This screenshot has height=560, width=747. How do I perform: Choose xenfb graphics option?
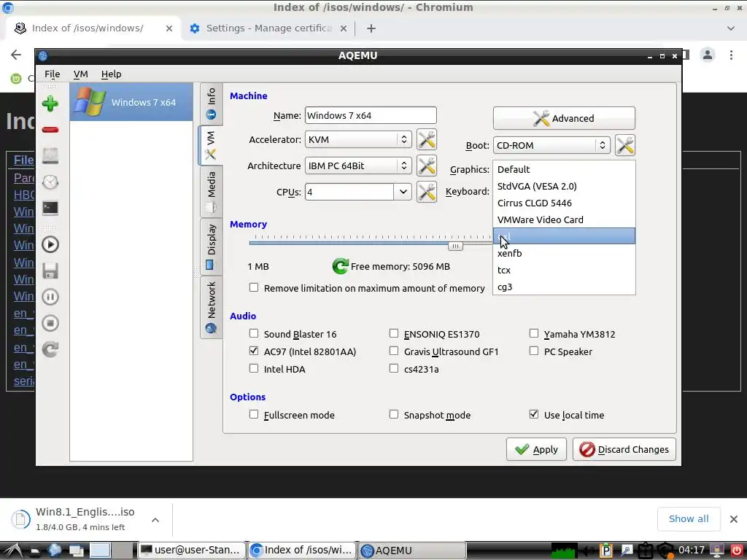pyautogui.click(x=564, y=253)
